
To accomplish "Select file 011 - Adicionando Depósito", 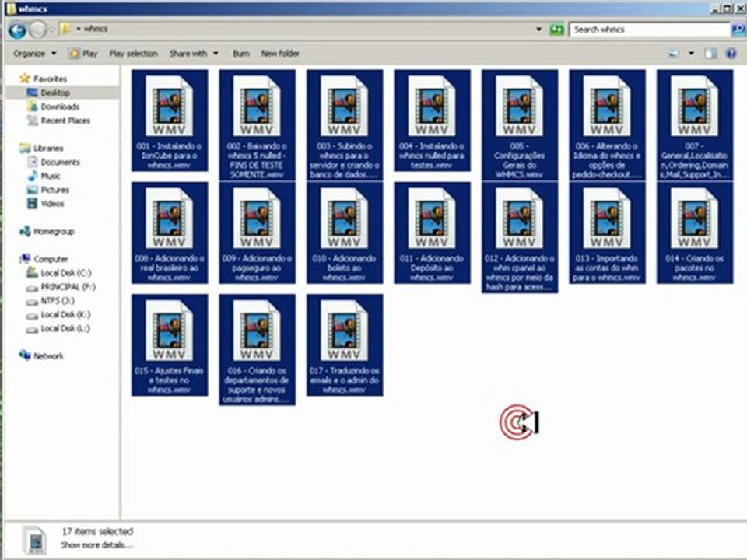I will click(432, 233).
